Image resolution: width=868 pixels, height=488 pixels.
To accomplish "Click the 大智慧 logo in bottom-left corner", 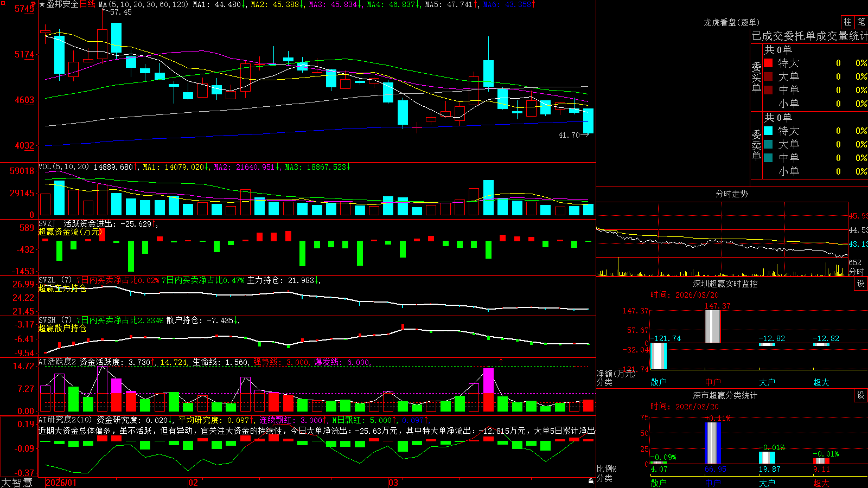I will click(x=17, y=483).
